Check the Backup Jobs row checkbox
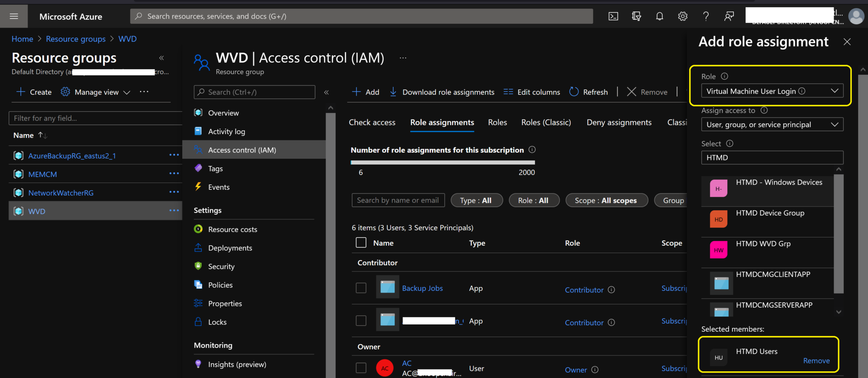Image resolution: width=868 pixels, height=378 pixels. 361,288
